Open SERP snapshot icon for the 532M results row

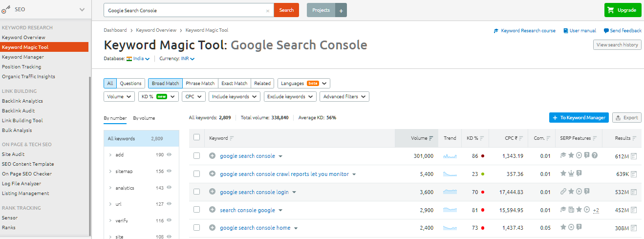pyautogui.click(x=634, y=192)
